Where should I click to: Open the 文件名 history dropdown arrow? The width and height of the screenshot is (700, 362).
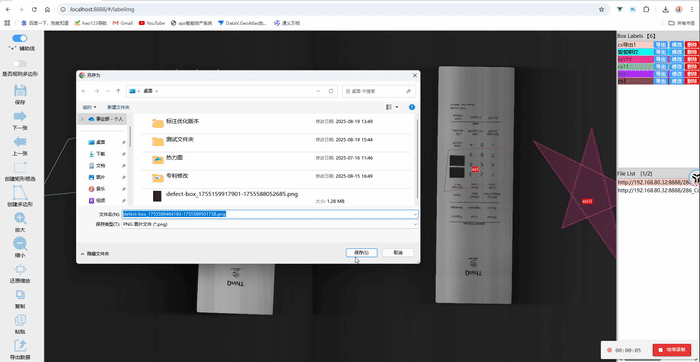point(415,214)
